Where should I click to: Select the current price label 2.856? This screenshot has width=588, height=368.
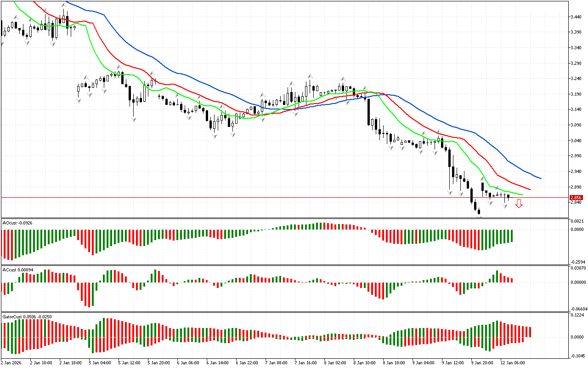point(576,197)
